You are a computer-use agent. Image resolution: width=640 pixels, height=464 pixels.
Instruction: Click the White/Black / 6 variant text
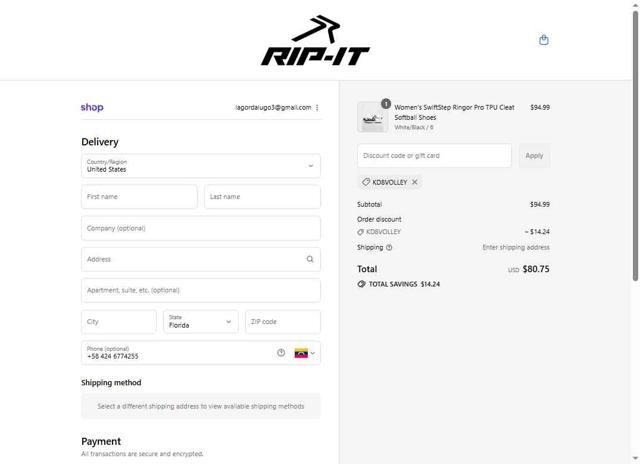coord(414,127)
